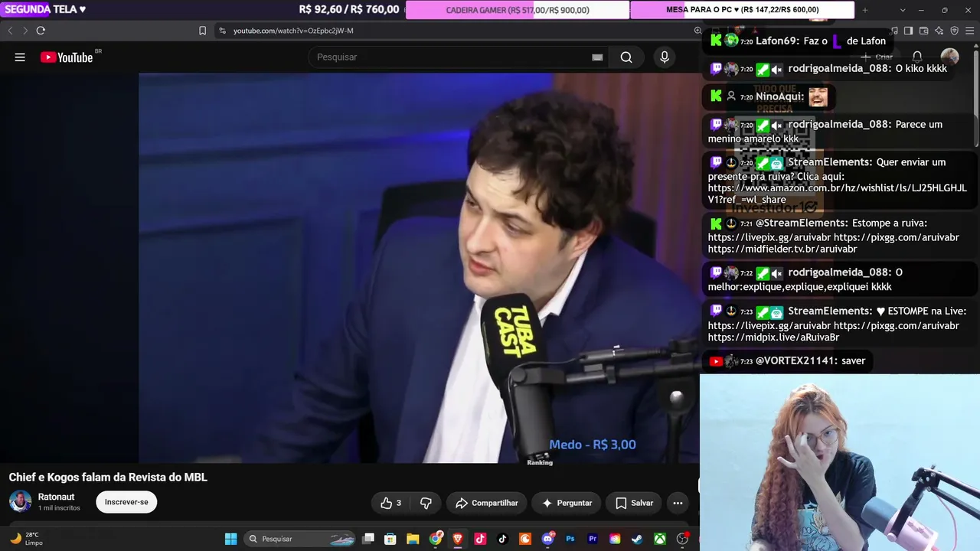
Task: Open Task View on the taskbar
Action: 368,539
